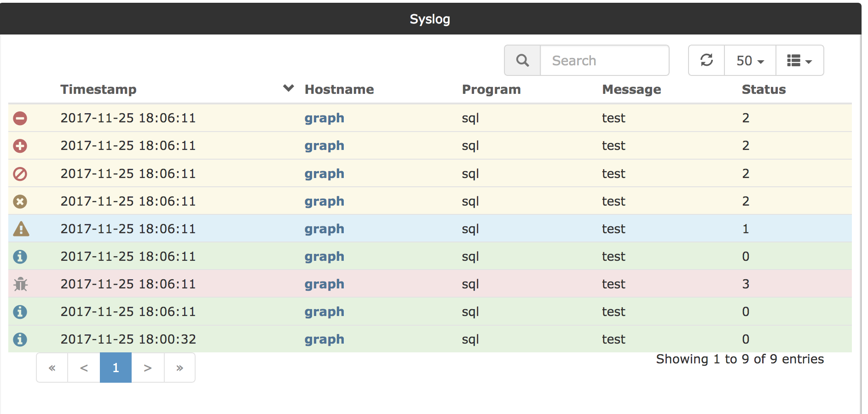Image resolution: width=868 pixels, height=414 pixels.
Task: Open graph link in the minus-circle row
Action: pyautogui.click(x=324, y=119)
